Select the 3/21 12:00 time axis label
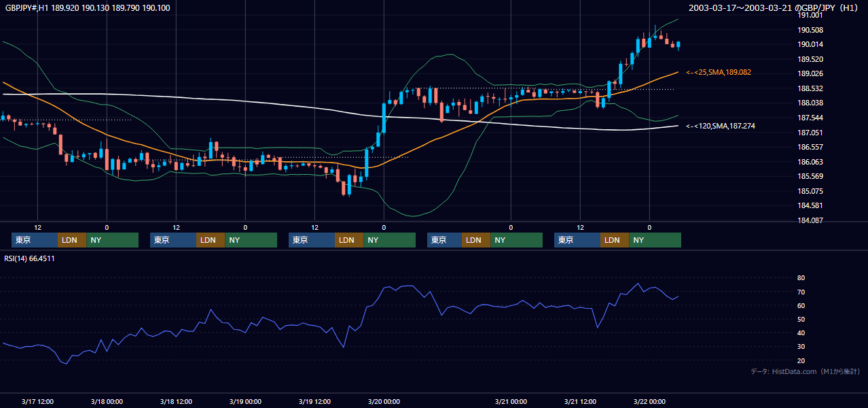Image resolution: width=868 pixels, height=408 pixels. tap(580, 401)
